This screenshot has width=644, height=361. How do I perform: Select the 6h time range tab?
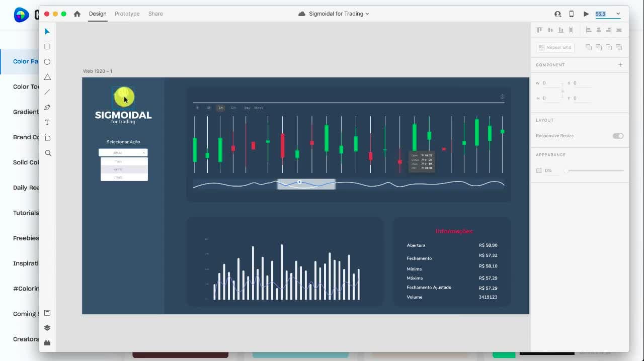click(x=220, y=108)
